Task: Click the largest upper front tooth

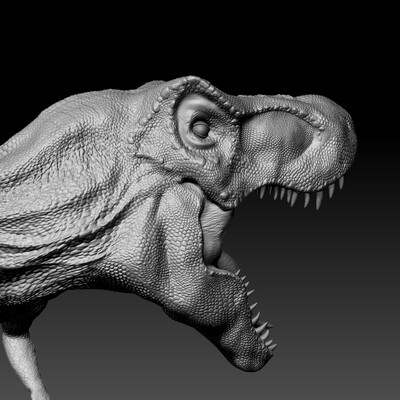Action: 319,199
